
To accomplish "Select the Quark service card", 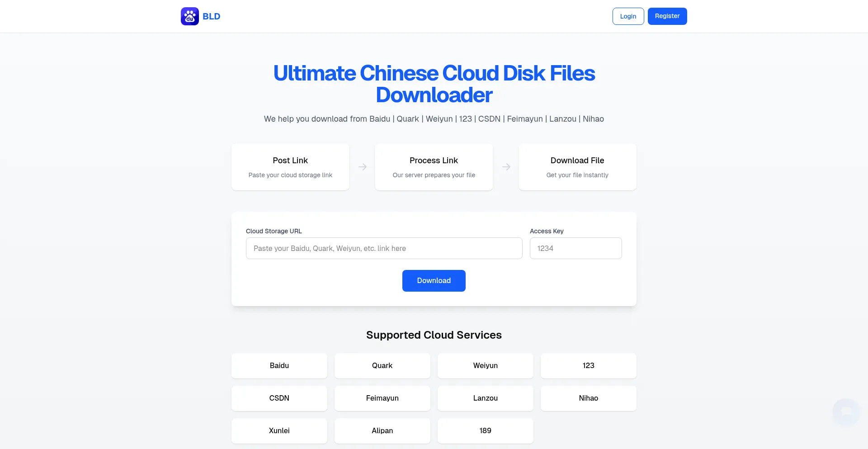I will [x=382, y=366].
